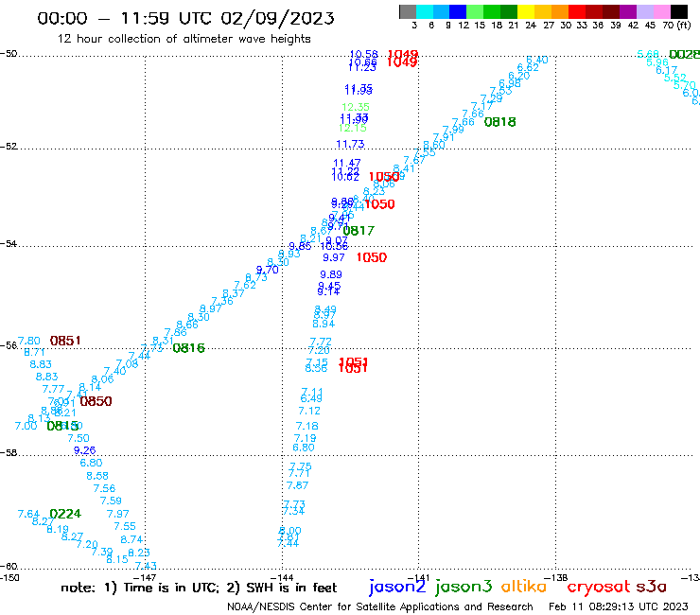Click the 'Feb 11 08:29:13 UTC 2023' timestamp
This screenshot has width=700, height=615.
click(x=619, y=606)
